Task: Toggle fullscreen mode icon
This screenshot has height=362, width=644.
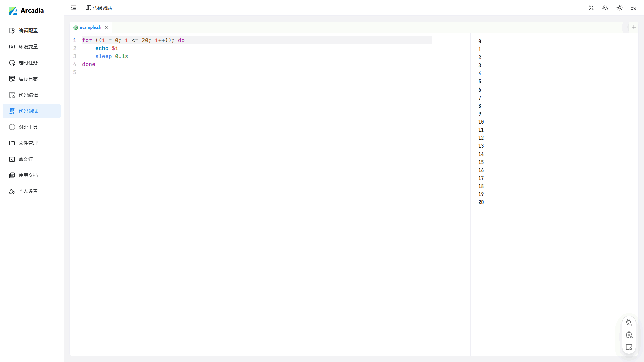Action: (591, 8)
